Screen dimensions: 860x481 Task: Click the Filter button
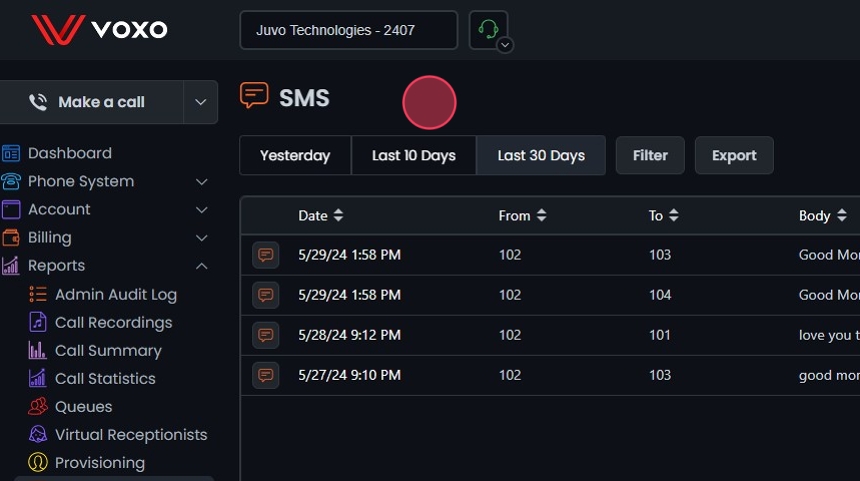click(650, 155)
